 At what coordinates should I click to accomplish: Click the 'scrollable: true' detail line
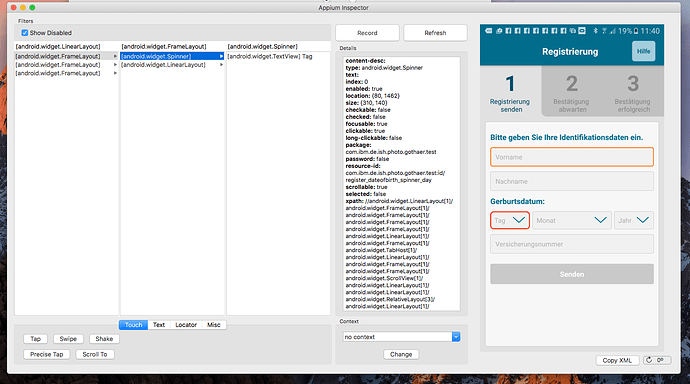coord(366,187)
